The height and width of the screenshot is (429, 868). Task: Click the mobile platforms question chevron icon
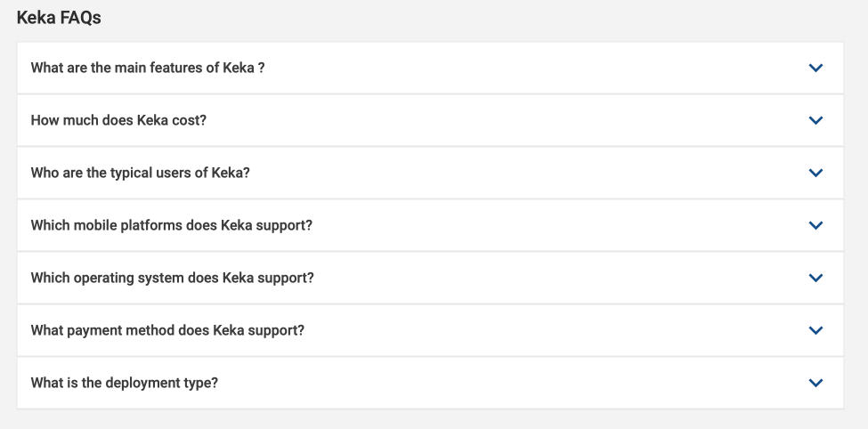[x=815, y=225]
